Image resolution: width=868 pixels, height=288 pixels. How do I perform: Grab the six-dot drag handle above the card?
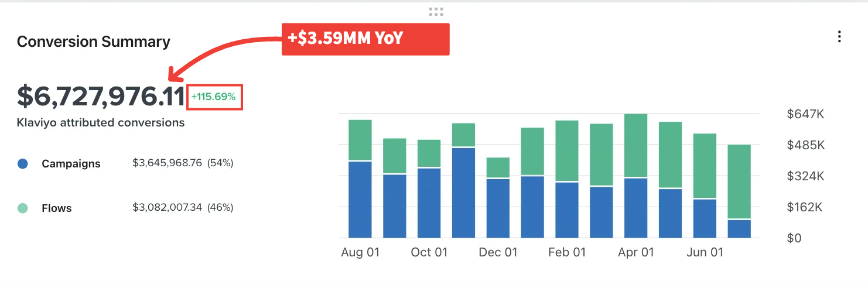(436, 11)
